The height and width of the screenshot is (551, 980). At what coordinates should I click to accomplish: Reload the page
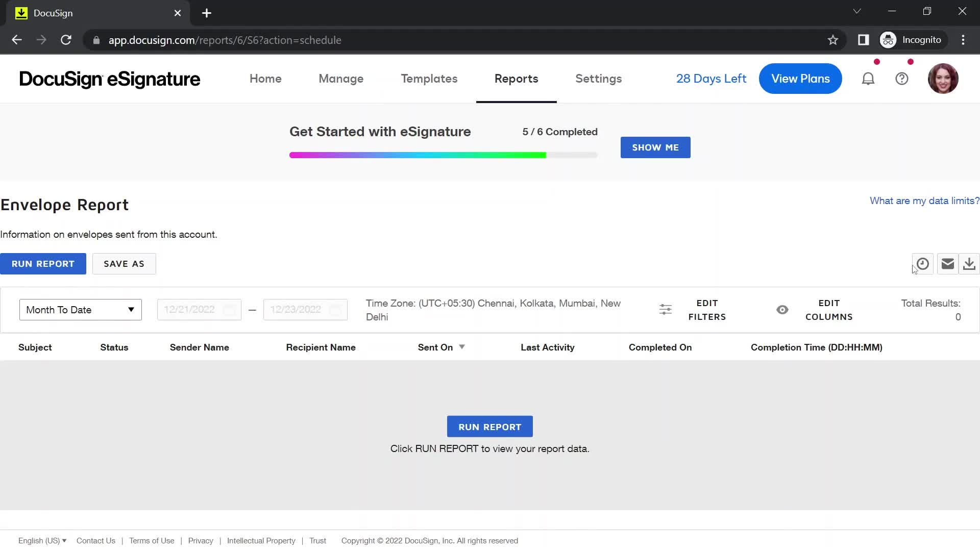tap(66, 40)
